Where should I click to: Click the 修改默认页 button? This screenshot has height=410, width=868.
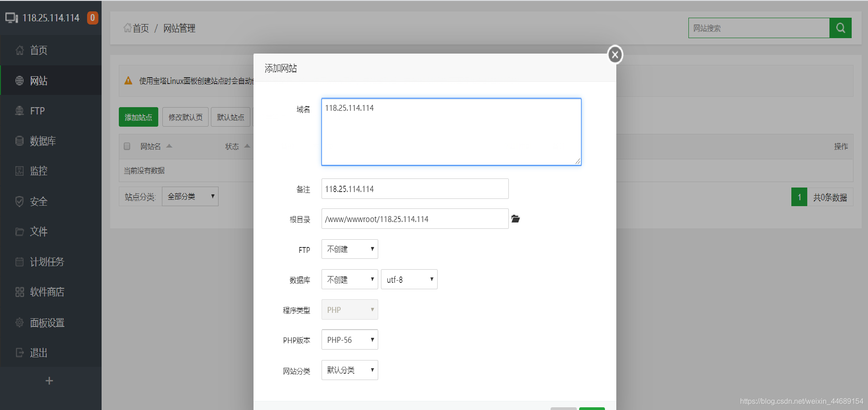pyautogui.click(x=185, y=117)
